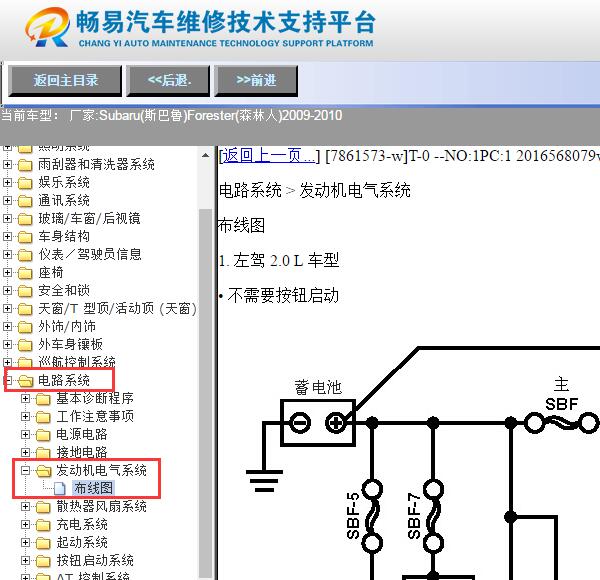This screenshot has height=580, width=600.
Task: Click the >>前进 forward button
Action: click(x=256, y=80)
